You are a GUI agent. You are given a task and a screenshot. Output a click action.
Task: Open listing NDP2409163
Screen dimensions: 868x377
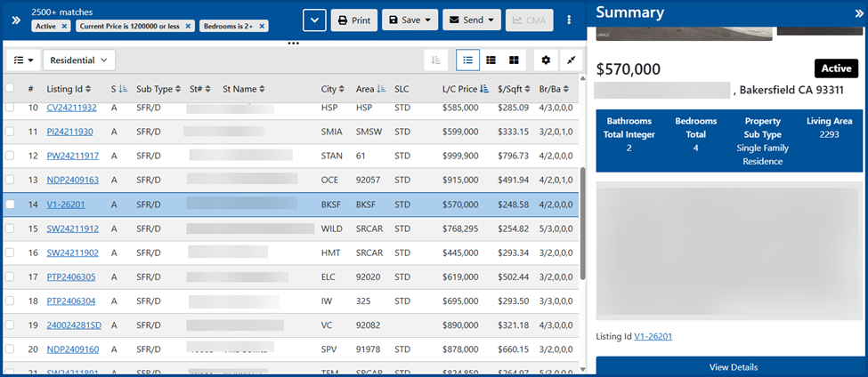pyautogui.click(x=72, y=180)
